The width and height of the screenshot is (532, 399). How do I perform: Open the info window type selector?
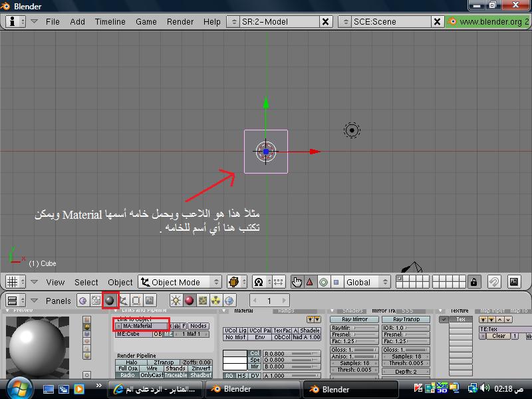point(15,22)
